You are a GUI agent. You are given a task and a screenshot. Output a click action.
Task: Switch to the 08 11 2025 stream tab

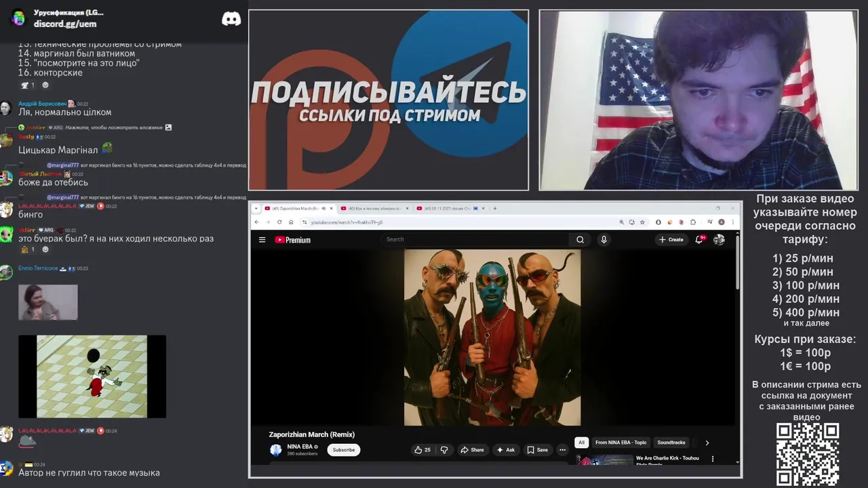pos(448,208)
